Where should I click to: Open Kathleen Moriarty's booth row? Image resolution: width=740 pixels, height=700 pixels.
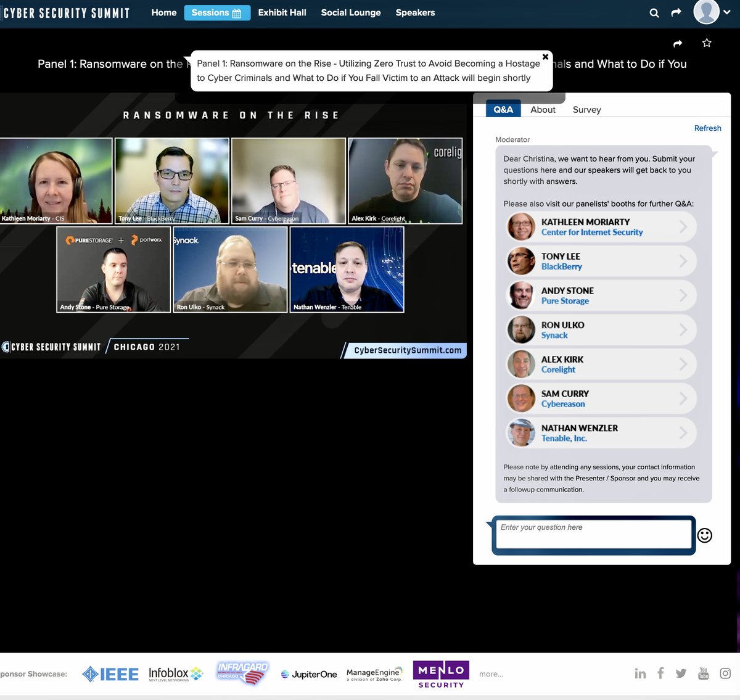pos(601,227)
